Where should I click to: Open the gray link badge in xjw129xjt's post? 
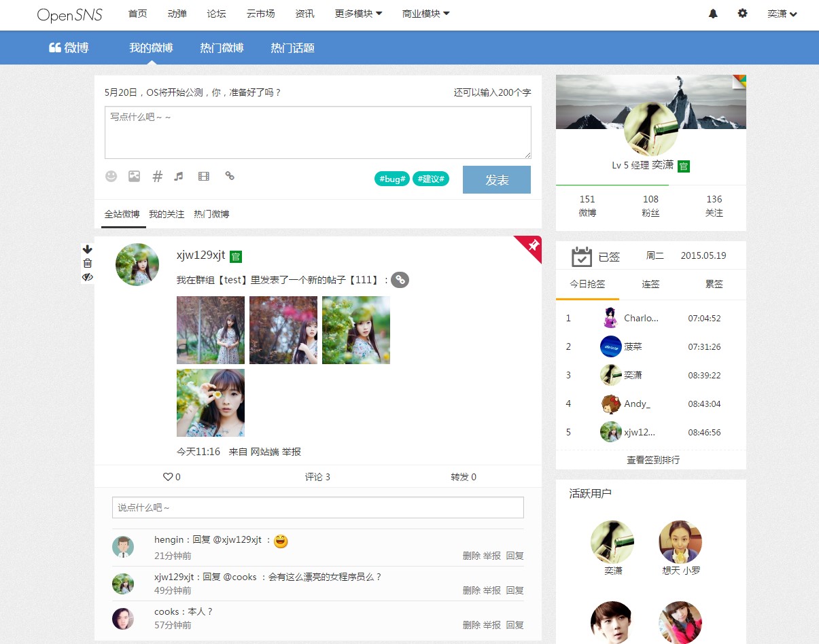tap(400, 279)
